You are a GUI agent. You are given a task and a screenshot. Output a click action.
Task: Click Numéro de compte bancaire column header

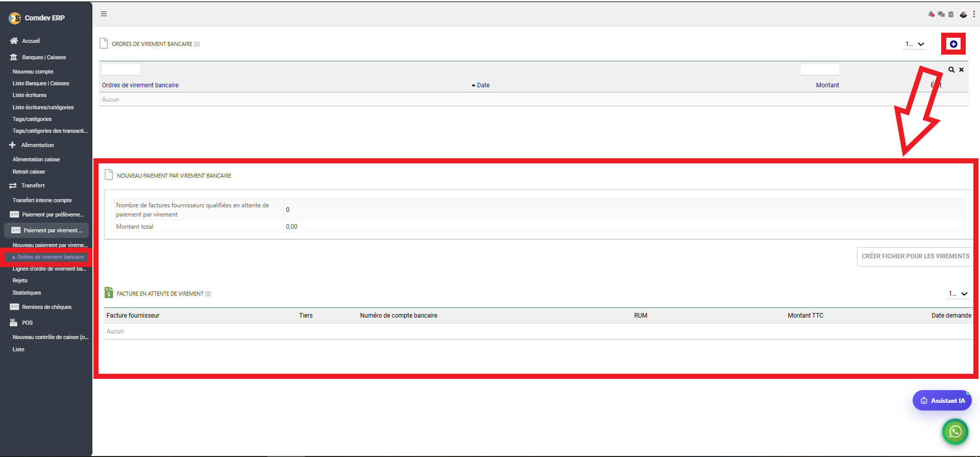pyautogui.click(x=399, y=316)
